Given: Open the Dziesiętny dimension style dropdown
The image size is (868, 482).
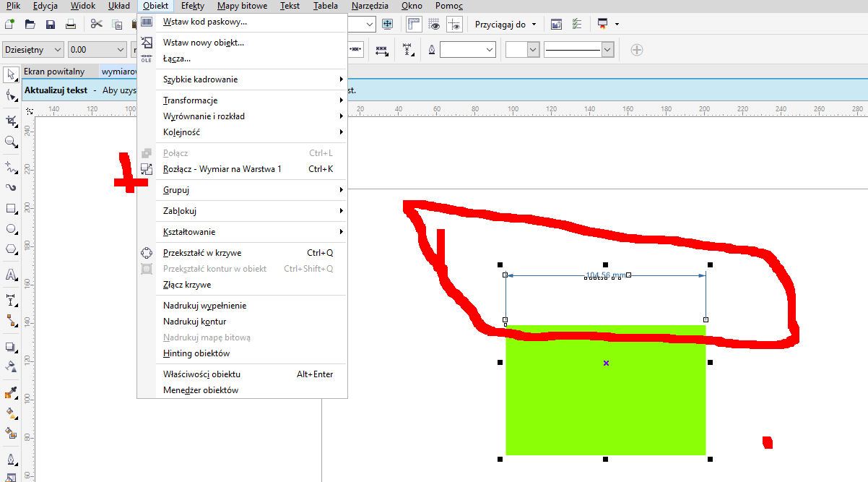Looking at the screenshot, I should [33, 50].
